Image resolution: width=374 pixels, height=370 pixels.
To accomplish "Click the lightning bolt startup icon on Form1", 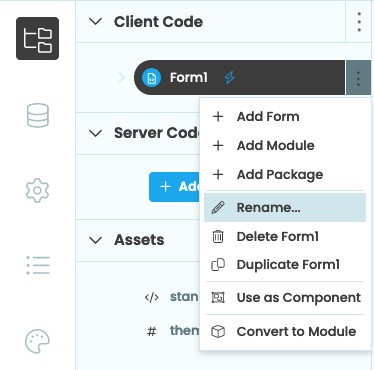I will [x=229, y=78].
